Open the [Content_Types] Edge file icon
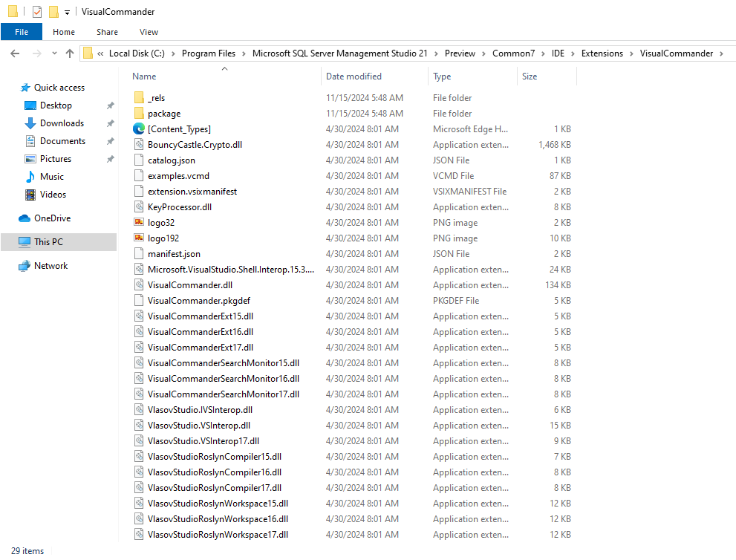Screen dimensions: 736x560 click(x=139, y=129)
